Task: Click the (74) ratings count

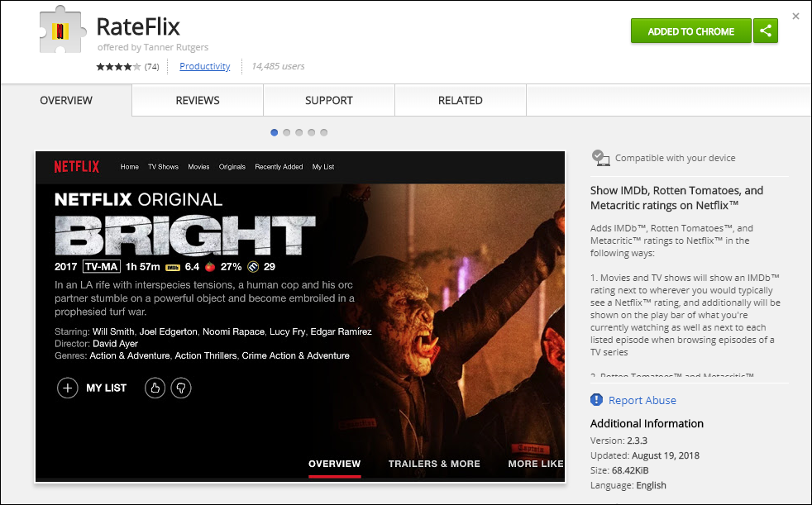Action: [x=151, y=66]
